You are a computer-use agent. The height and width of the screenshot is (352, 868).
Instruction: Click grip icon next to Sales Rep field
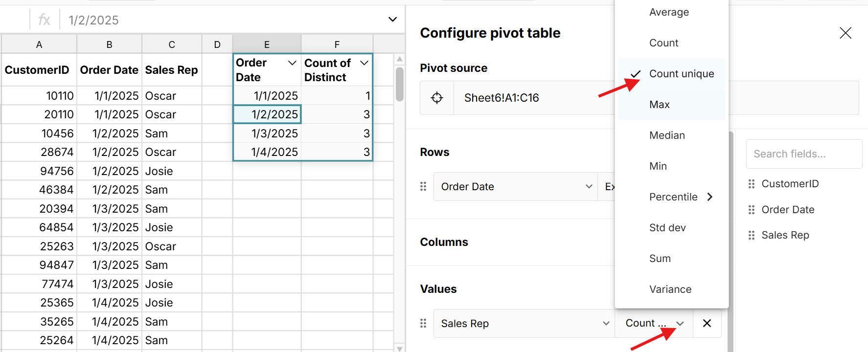(x=752, y=235)
